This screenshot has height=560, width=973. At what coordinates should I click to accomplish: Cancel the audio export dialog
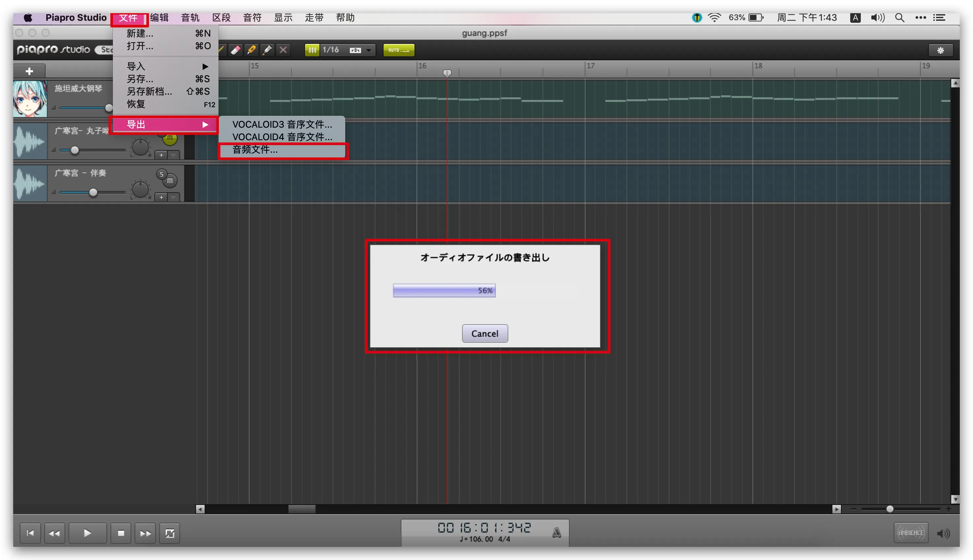pyautogui.click(x=485, y=333)
